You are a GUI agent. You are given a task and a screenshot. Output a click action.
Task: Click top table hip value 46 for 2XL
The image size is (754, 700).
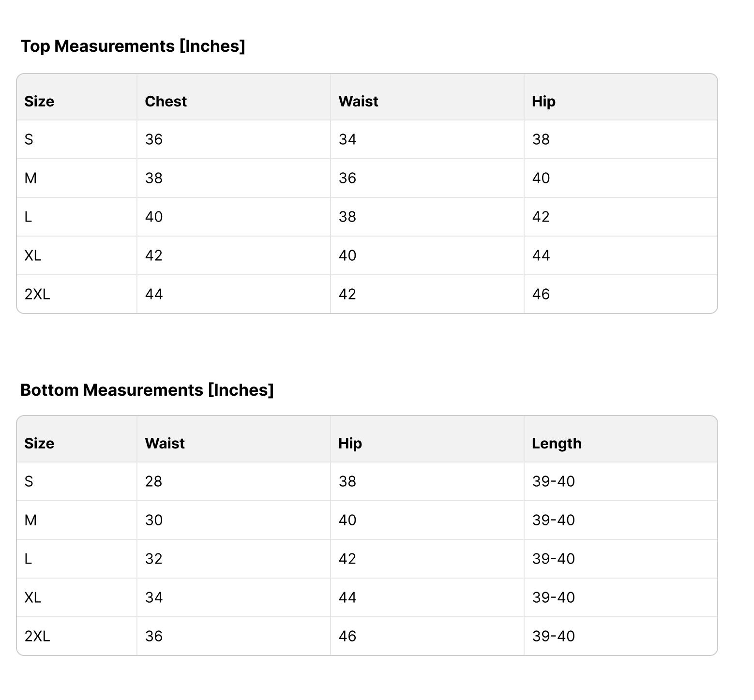click(x=541, y=294)
